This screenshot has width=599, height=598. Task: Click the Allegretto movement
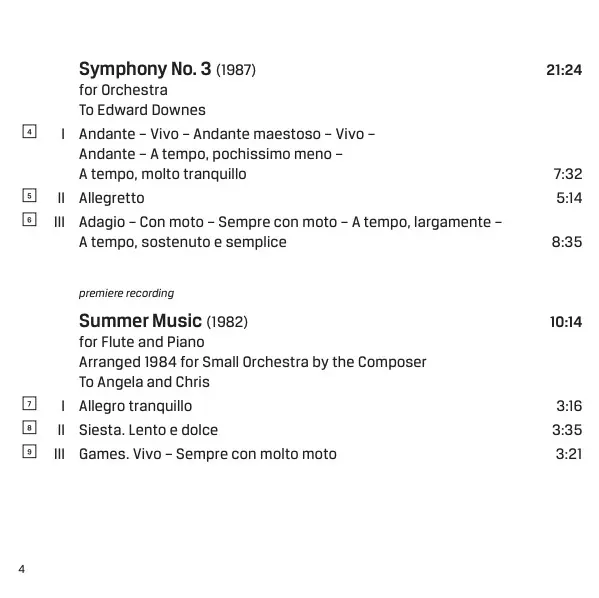coord(112,198)
